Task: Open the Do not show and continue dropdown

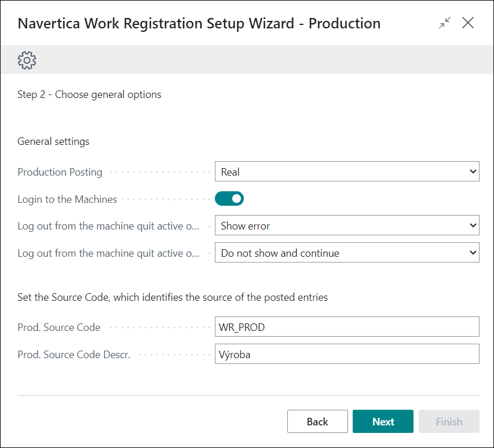Action: pyautogui.click(x=347, y=253)
